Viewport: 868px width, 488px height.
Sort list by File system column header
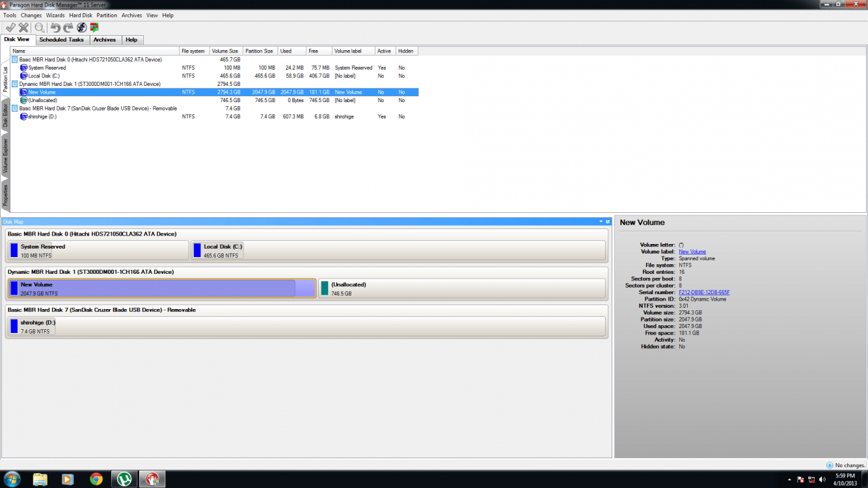[x=194, y=51]
